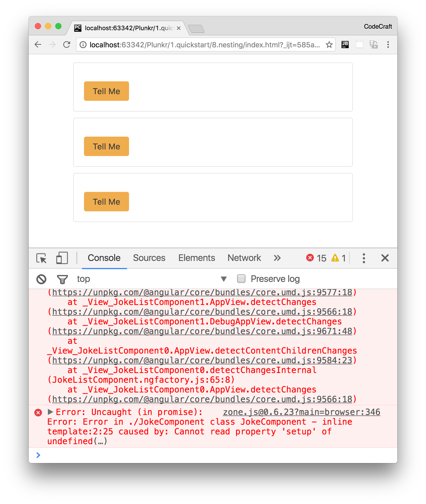View site info icon in address bar
426x504 pixels.
click(83, 45)
